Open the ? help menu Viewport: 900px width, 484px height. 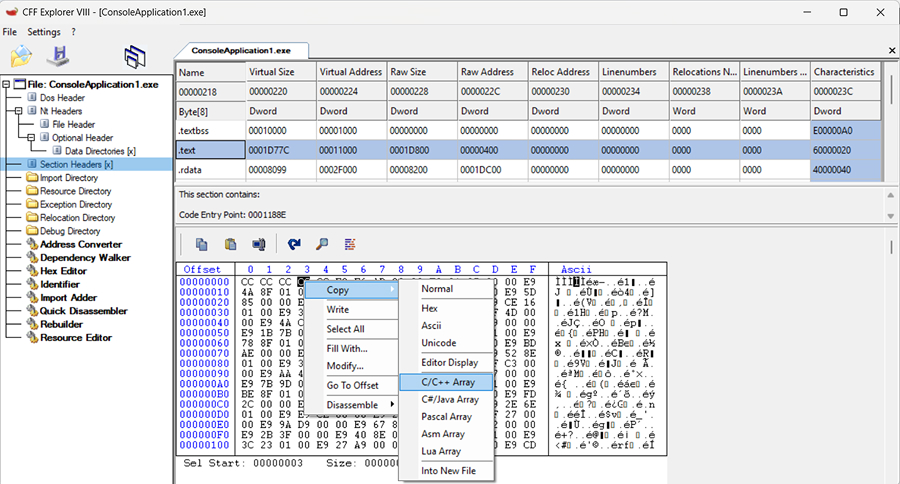tap(73, 32)
